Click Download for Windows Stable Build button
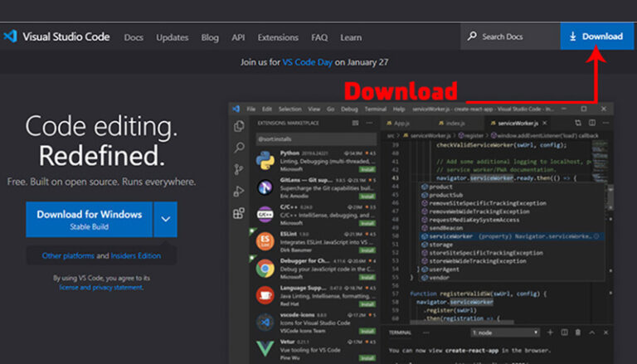The image size is (637, 364). point(90,220)
